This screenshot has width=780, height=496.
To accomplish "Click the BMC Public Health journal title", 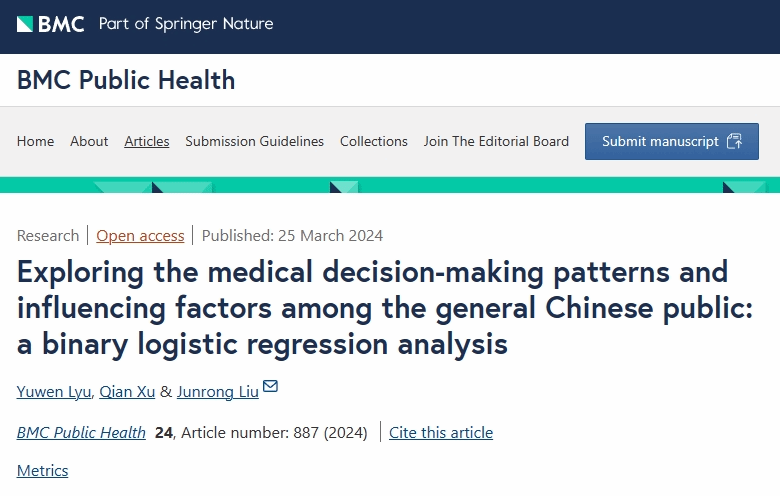I will point(126,80).
